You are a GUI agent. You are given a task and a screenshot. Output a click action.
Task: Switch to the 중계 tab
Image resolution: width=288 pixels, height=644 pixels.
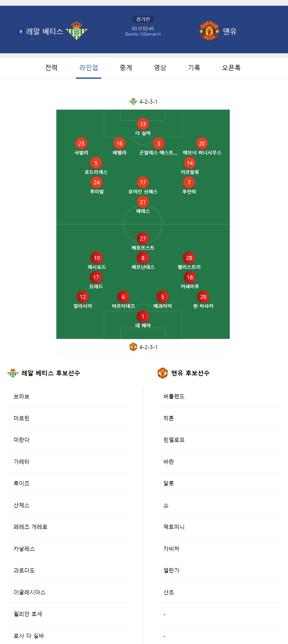coord(126,68)
